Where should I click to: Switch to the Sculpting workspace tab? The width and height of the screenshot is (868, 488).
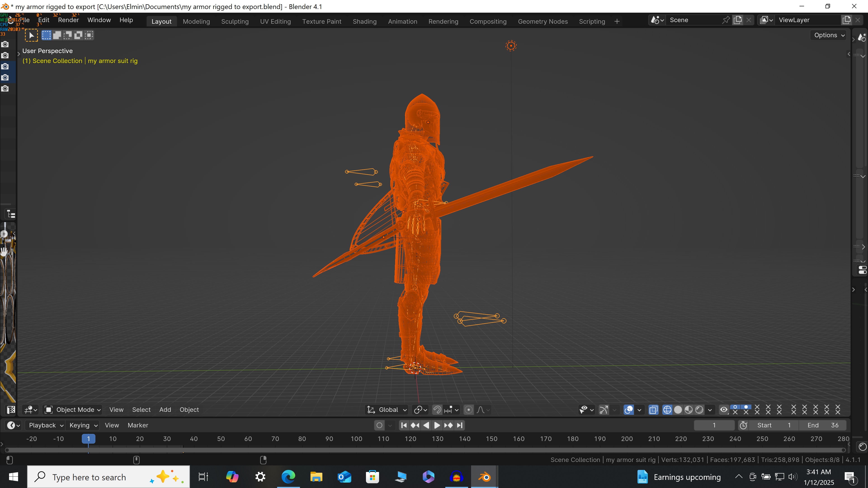(x=235, y=21)
